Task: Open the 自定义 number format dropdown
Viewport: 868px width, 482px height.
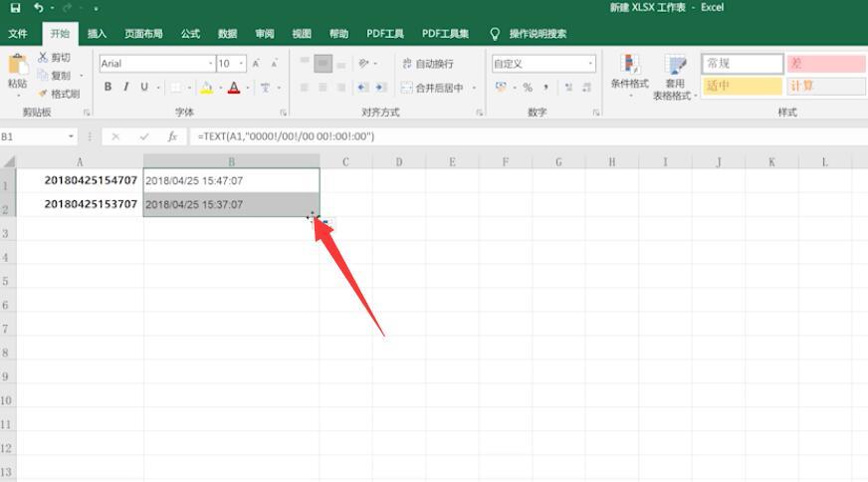Action: [x=590, y=64]
